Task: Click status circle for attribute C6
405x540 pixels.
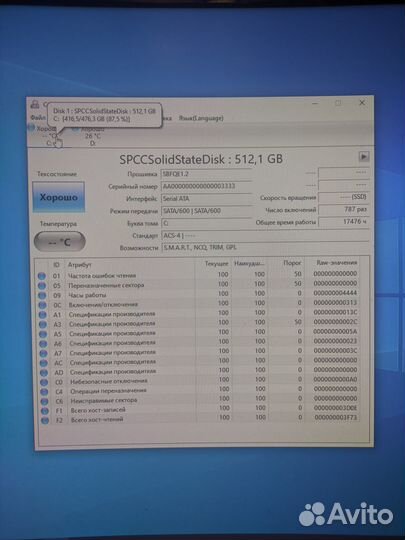Action: (44, 402)
